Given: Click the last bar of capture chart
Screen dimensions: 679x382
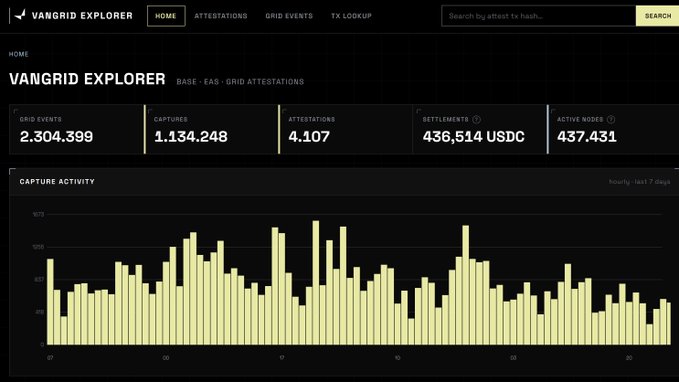Looking at the screenshot, I should (669, 324).
